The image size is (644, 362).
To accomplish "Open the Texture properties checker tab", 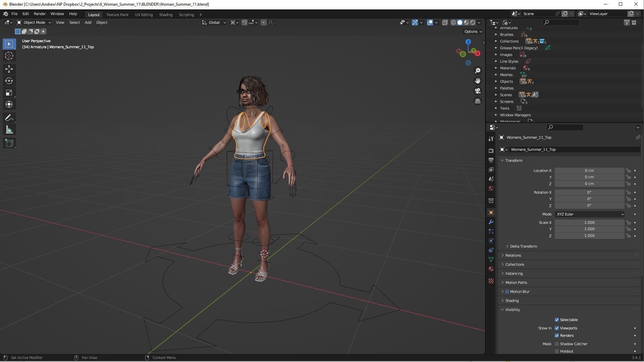I will click(491, 281).
